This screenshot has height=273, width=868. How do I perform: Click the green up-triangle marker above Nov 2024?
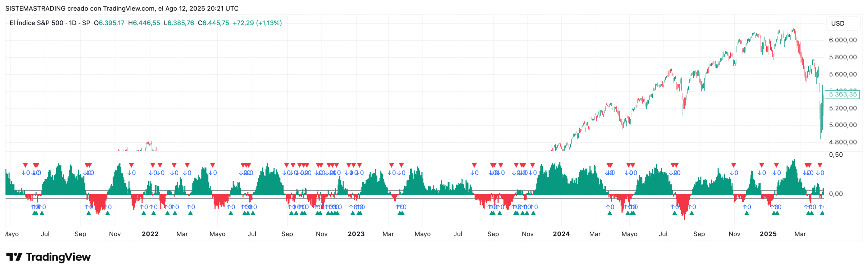(x=747, y=213)
